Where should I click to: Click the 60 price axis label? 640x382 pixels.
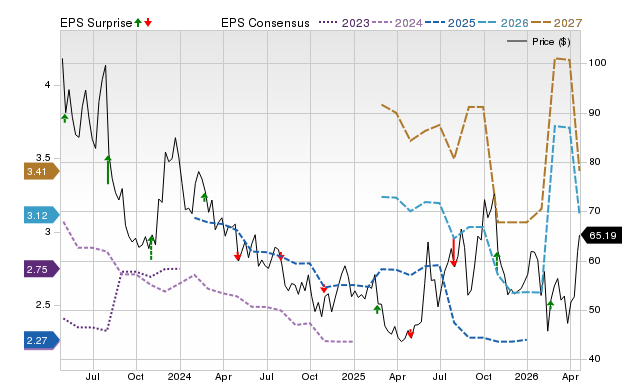(x=595, y=260)
